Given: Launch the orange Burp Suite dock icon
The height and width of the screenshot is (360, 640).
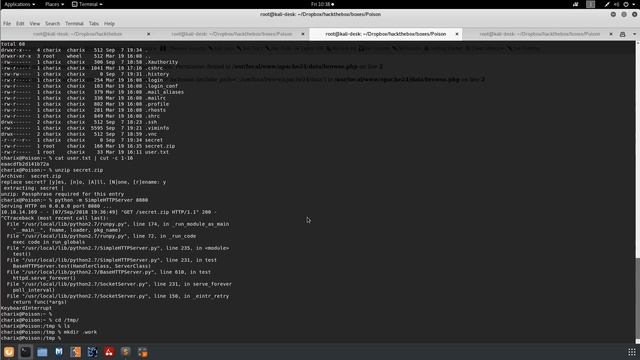Looking at the screenshot, I should 76,352.
